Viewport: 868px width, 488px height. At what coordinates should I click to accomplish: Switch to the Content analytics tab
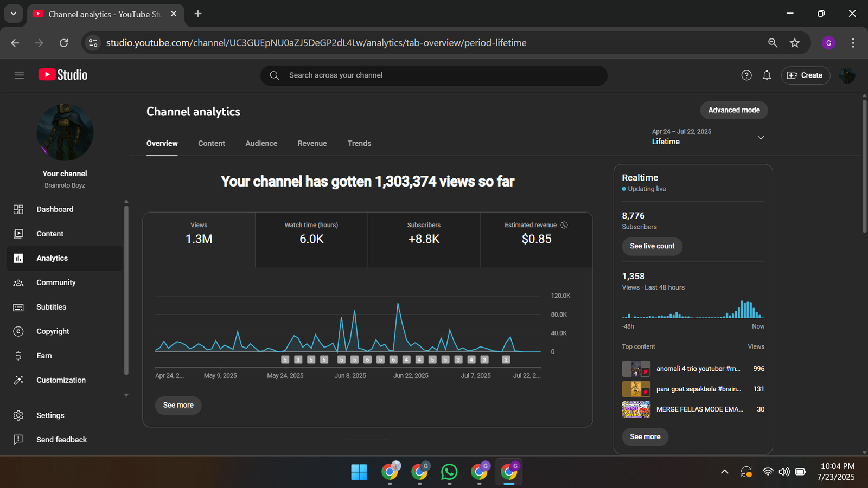[x=212, y=144]
